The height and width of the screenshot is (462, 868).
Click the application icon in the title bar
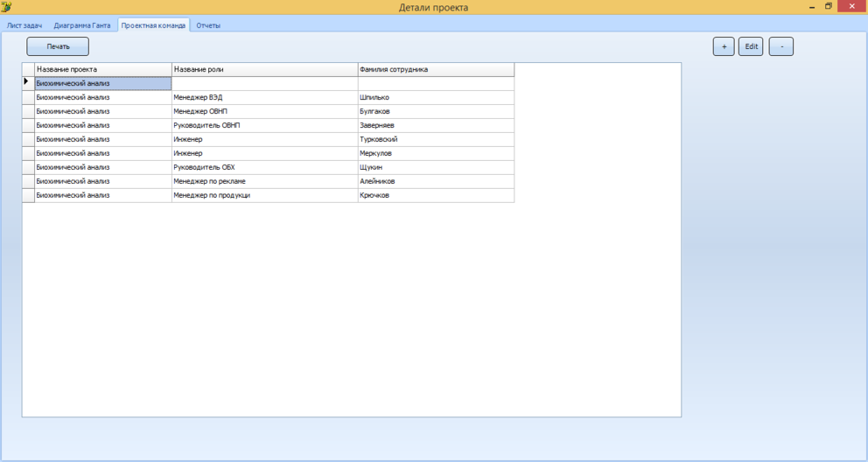6,7
